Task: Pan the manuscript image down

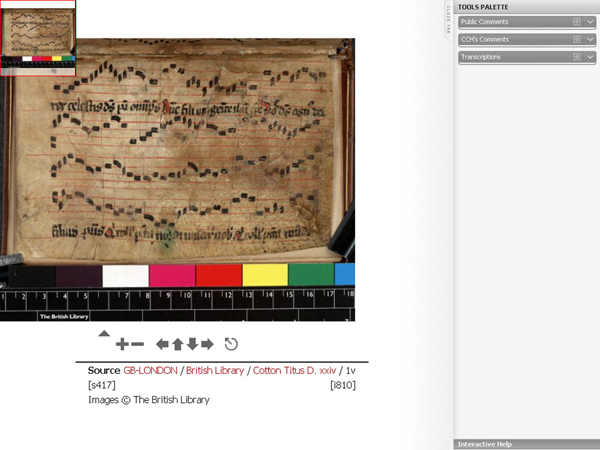Action: point(192,344)
